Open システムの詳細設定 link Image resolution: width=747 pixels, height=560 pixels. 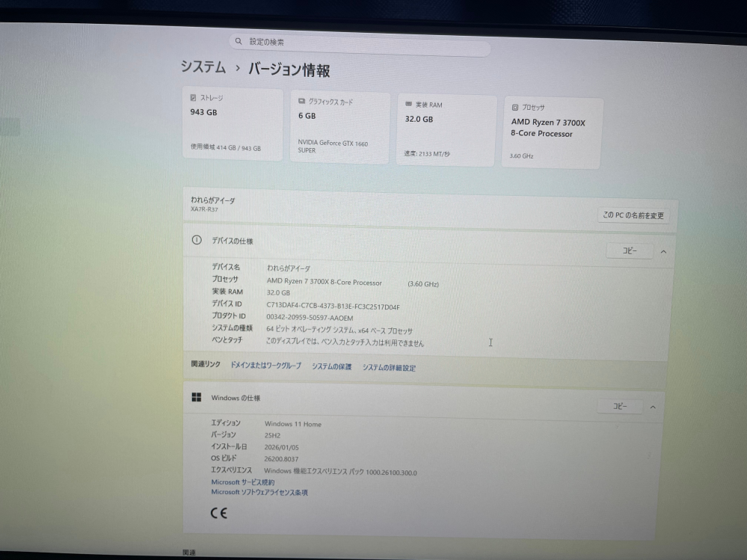(x=389, y=367)
